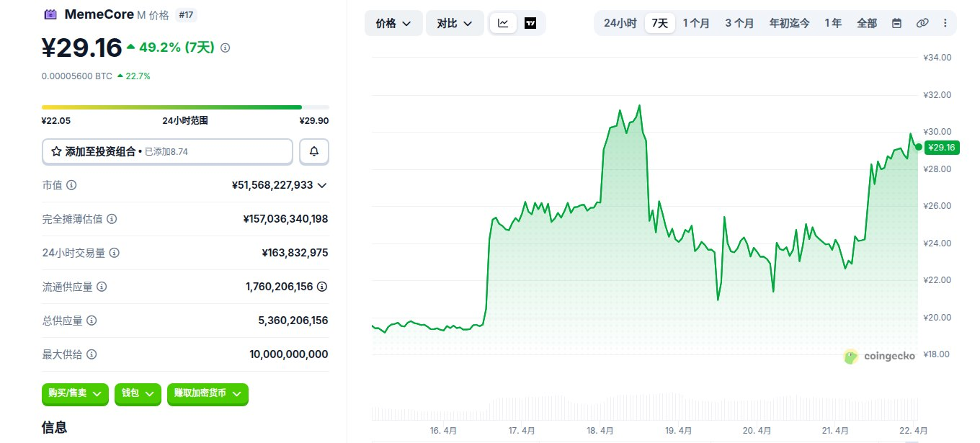Click the info icon after 1,760,206,156 value
Viewport: 980px width, 443px height.
pyautogui.click(x=322, y=287)
